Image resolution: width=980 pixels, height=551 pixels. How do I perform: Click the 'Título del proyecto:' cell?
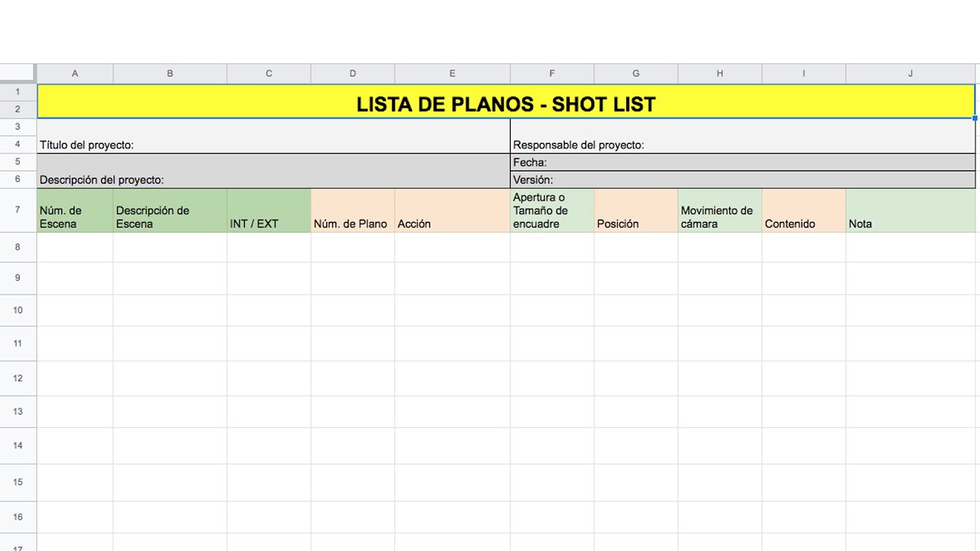(x=273, y=136)
